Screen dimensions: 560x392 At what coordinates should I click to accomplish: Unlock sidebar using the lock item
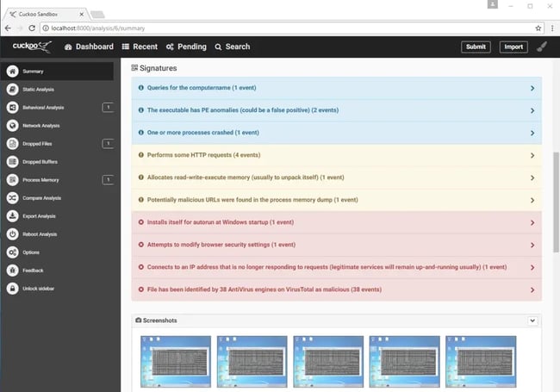(x=12, y=288)
